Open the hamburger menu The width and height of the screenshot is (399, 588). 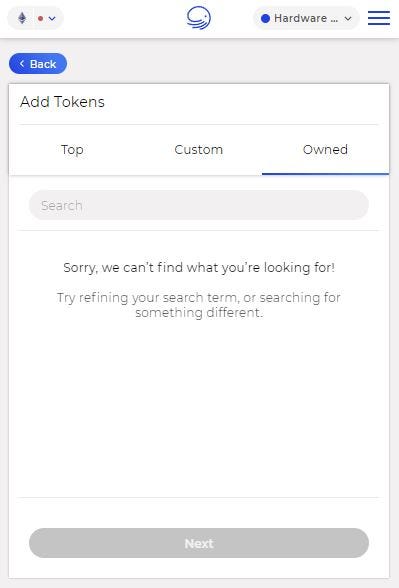pyautogui.click(x=379, y=18)
